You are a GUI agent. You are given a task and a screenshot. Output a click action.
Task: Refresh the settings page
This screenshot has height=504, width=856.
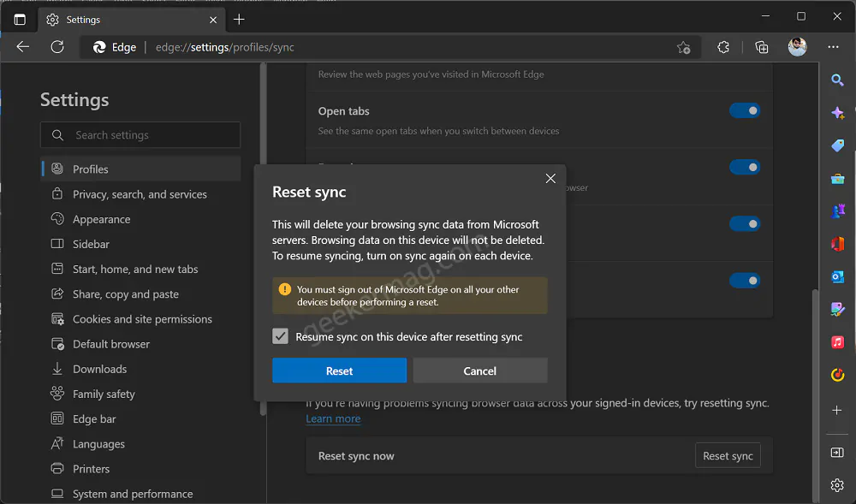[57, 47]
